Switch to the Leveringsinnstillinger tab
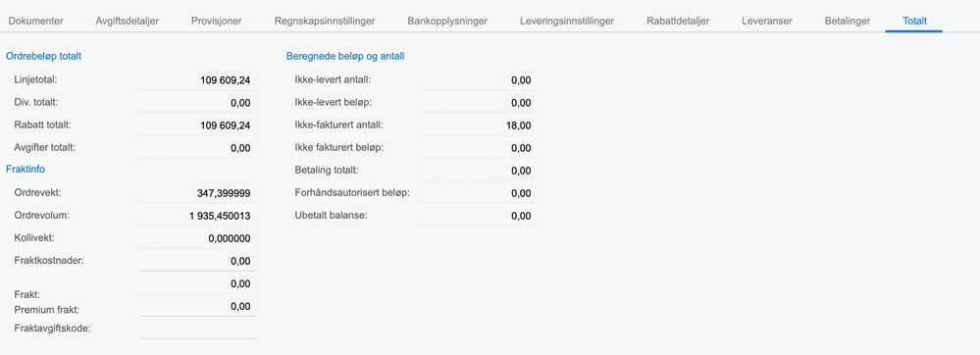The height and width of the screenshot is (355, 980). pos(567,21)
